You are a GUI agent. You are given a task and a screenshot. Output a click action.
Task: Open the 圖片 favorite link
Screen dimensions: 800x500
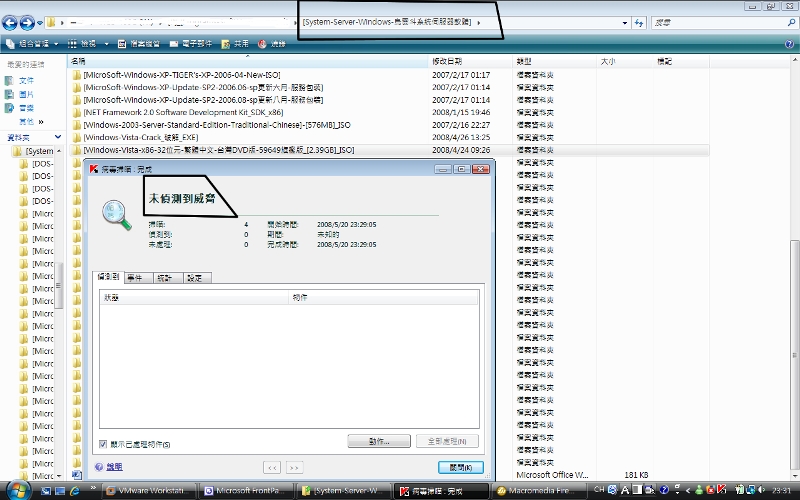pyautogui.click(x=26, y=94)
